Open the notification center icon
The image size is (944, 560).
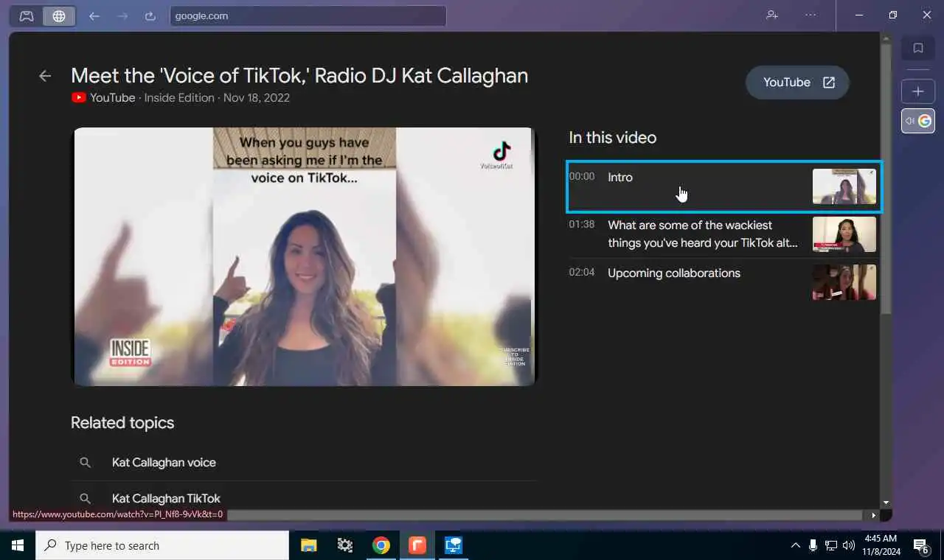(921, 545)
